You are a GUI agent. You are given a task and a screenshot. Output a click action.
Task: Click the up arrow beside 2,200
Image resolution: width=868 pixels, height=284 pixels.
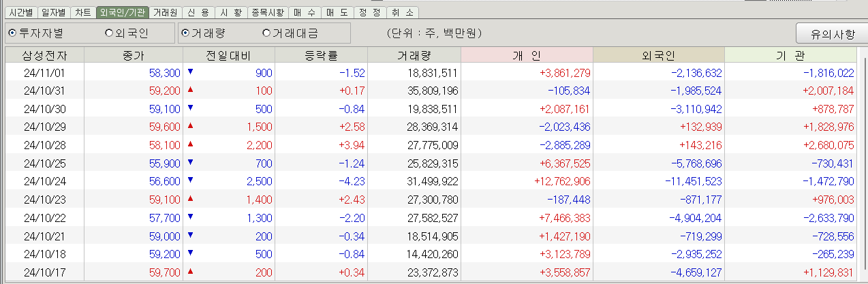pyautogui.click(x=191, y=144)
